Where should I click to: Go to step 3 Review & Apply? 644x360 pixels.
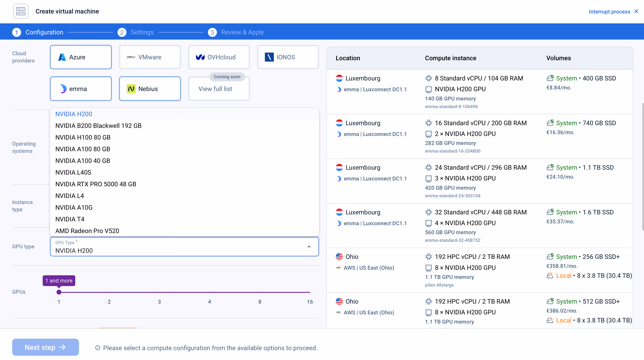click(x=236, y=32)
